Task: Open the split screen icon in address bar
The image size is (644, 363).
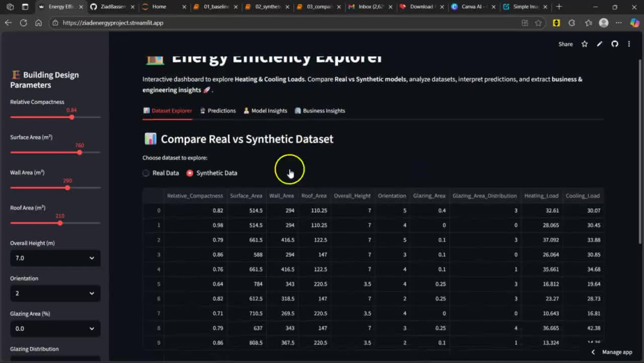Action: (525, 23)
